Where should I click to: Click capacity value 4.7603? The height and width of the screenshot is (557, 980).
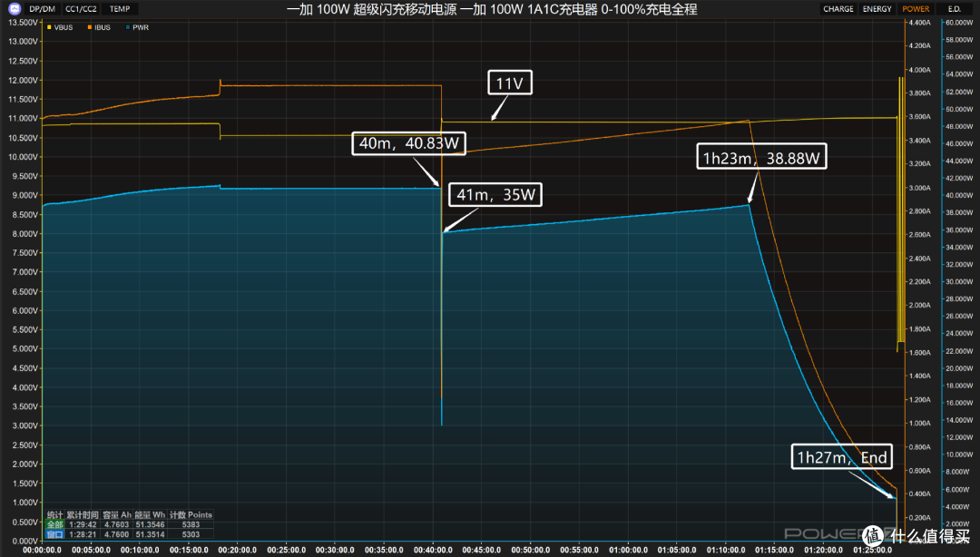point(116,524)
